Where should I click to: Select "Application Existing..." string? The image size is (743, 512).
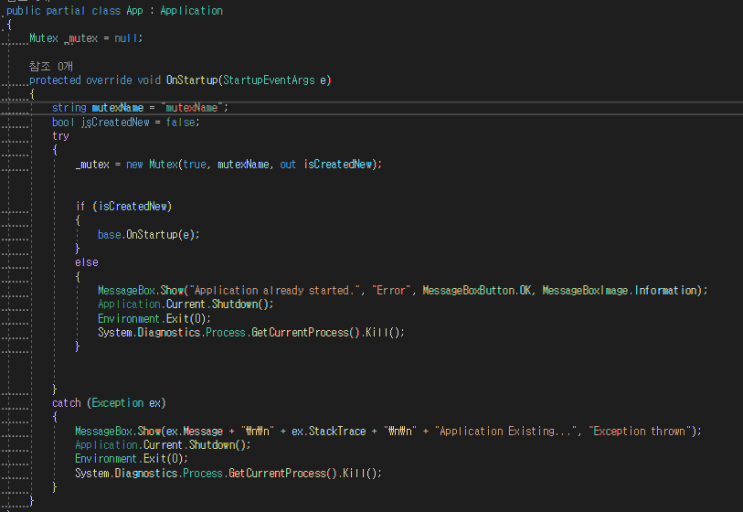507,431
